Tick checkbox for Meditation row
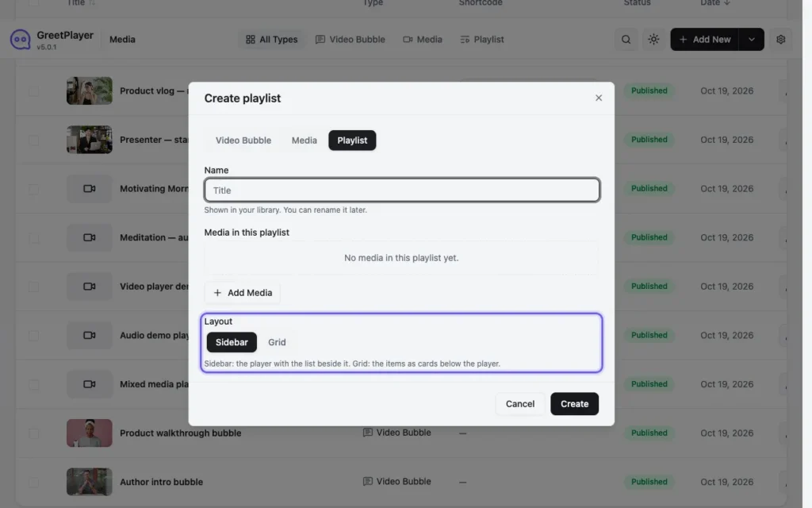The height and width of the screenshot is (508, 812). click(x=33, y=238)
